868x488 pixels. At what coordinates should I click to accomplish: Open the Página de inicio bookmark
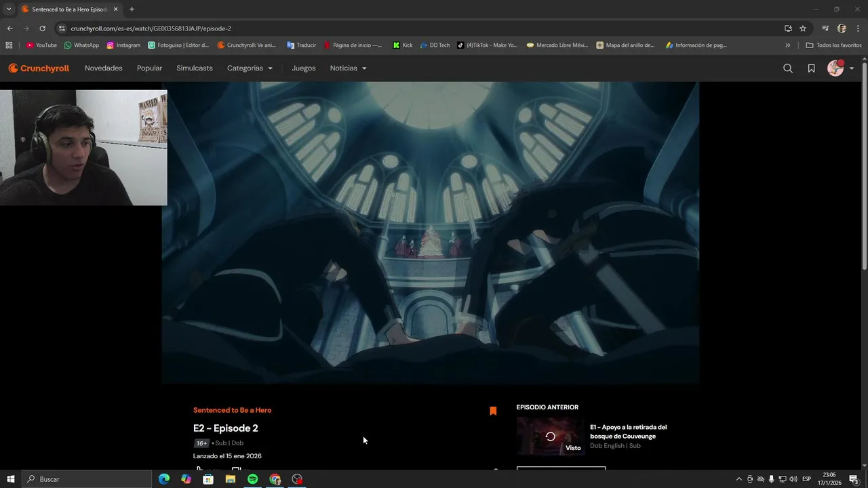tap(353, 45)
